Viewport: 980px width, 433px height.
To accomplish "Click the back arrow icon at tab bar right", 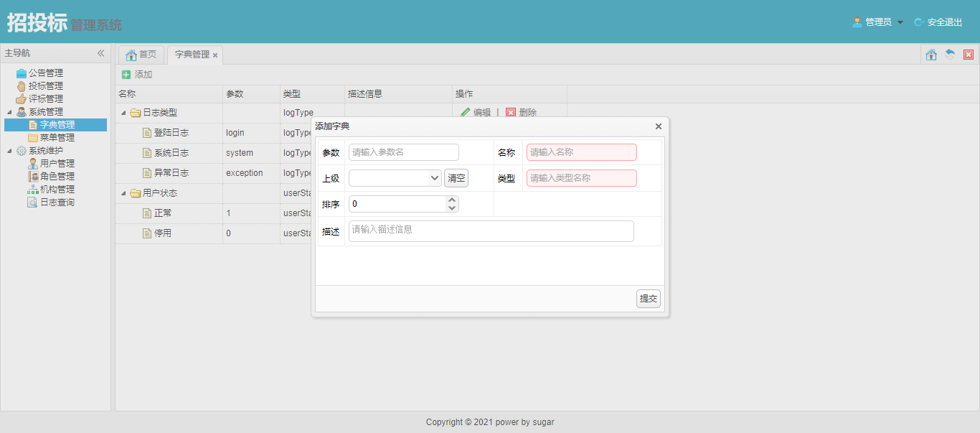I will pyautogui.click(x=950, y=55).
